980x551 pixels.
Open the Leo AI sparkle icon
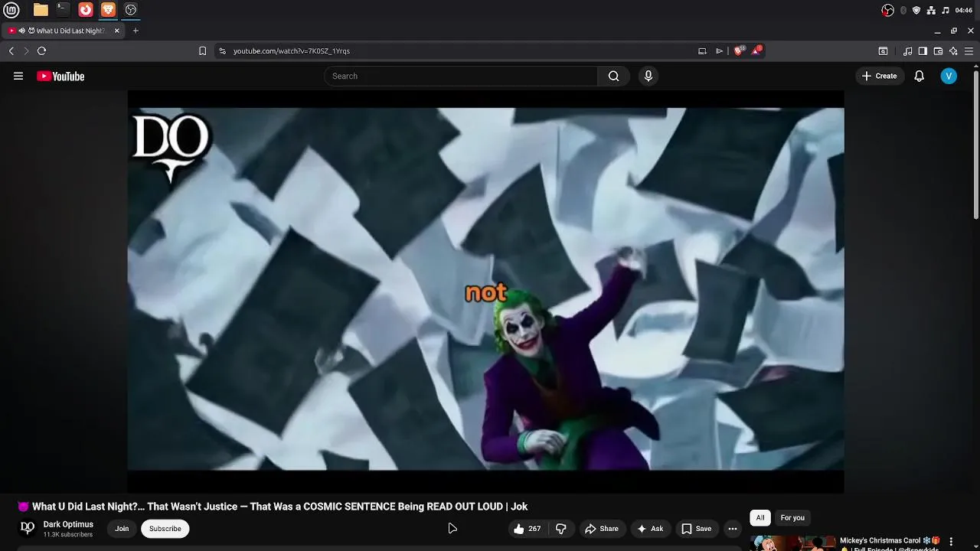pos(953,51)
